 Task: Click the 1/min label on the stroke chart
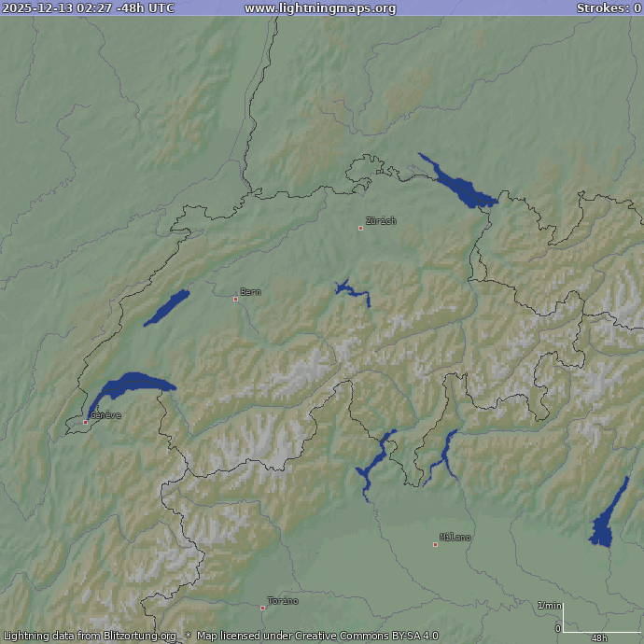pyautogui.click(x=550, y=606)
